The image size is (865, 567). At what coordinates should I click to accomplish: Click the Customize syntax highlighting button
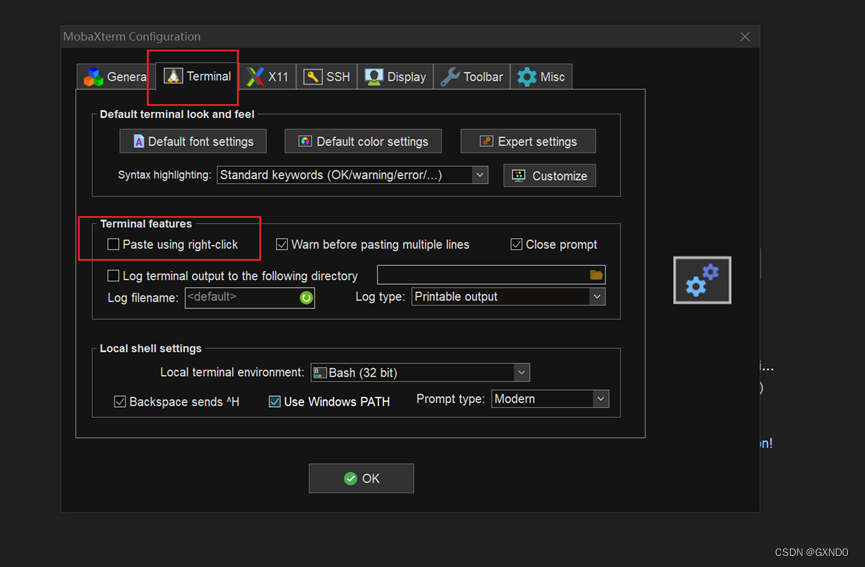point(549,175)
